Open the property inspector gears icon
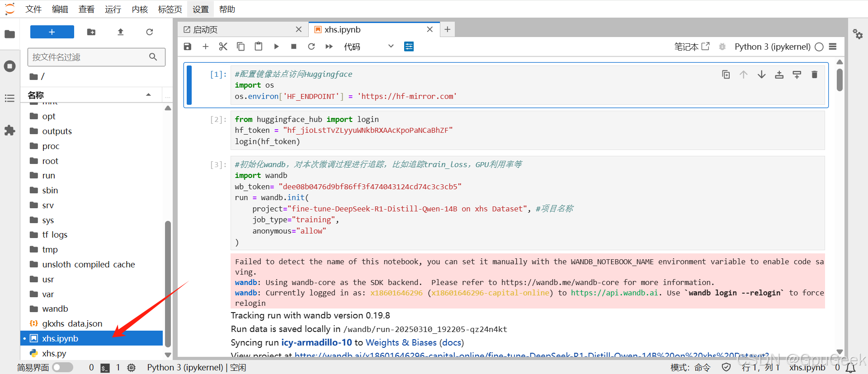 (858, 34)
